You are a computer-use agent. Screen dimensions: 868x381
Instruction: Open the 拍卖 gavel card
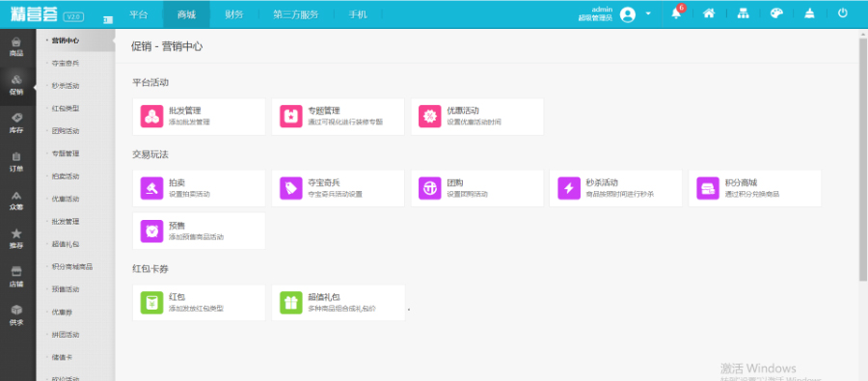click(x=199, y=188)
